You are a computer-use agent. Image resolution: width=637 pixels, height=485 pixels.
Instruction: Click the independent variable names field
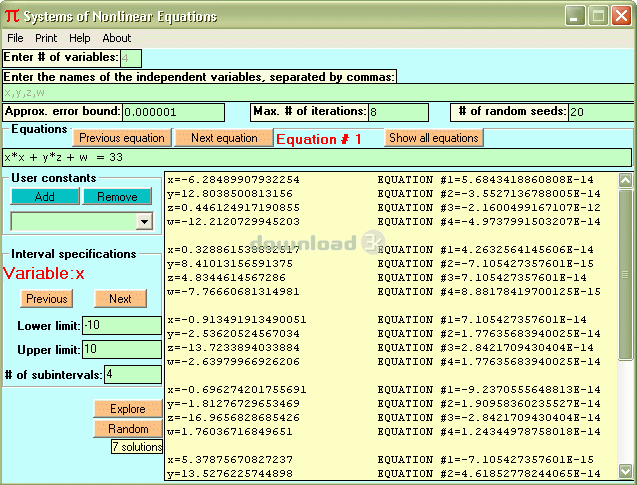pos(318,93)
